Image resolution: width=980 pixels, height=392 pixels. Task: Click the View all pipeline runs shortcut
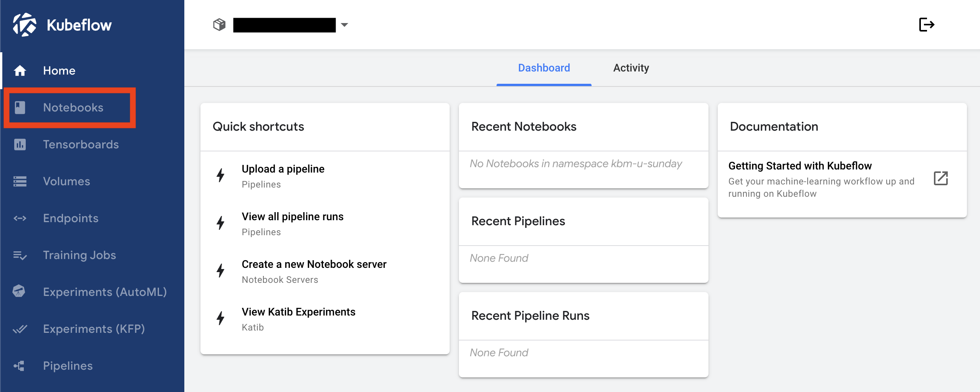(x=325, y=224)
